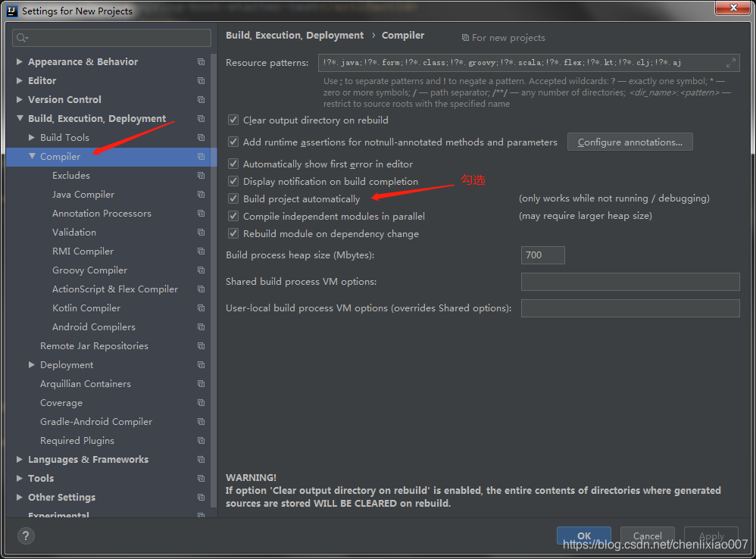This screenshot has height=559, width=756.
Task: Click Build, Execution, Deployment breadcrumb
Action: point(295,35)
